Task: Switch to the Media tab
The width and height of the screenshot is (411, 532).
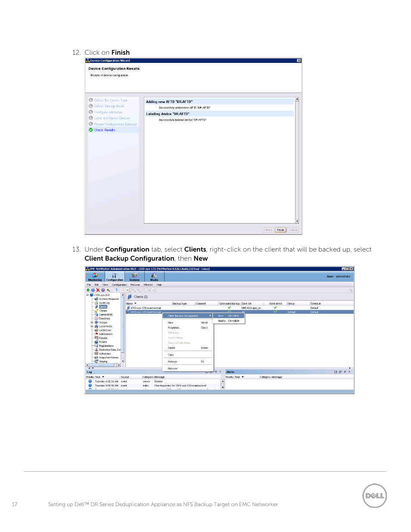Action: tap(154, 277)
